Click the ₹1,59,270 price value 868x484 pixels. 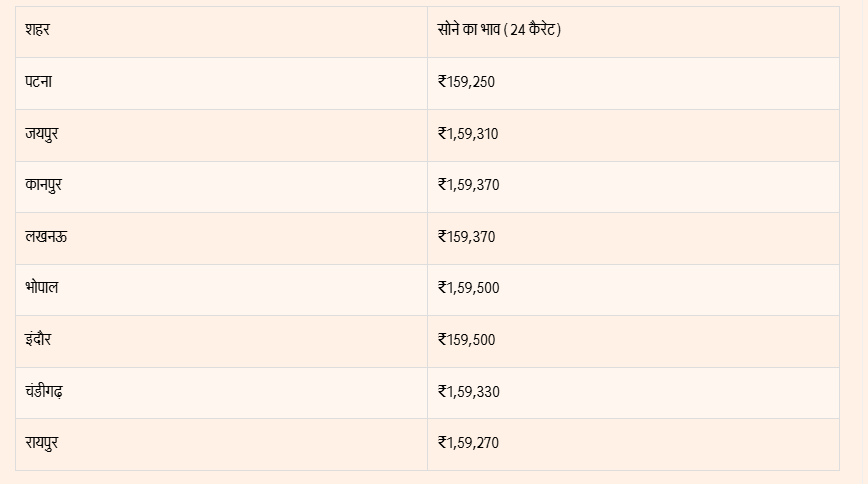pos(468,443)
